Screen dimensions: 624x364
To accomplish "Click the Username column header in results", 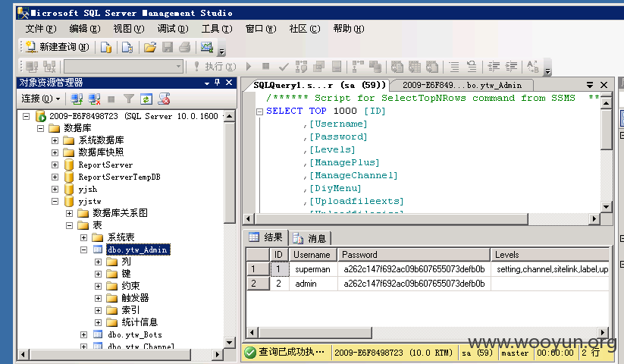I will (x=313, y=255).
